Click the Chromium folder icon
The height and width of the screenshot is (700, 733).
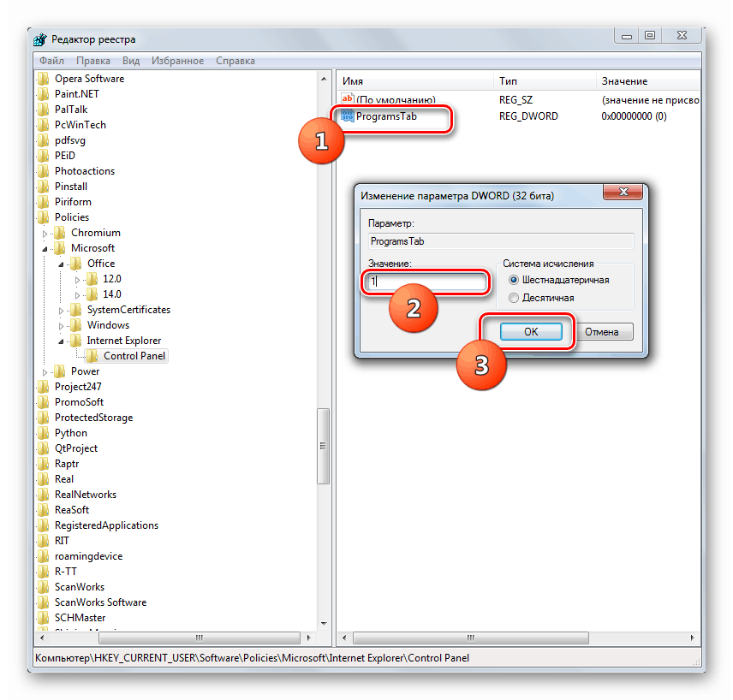click(x=59, y=233)
